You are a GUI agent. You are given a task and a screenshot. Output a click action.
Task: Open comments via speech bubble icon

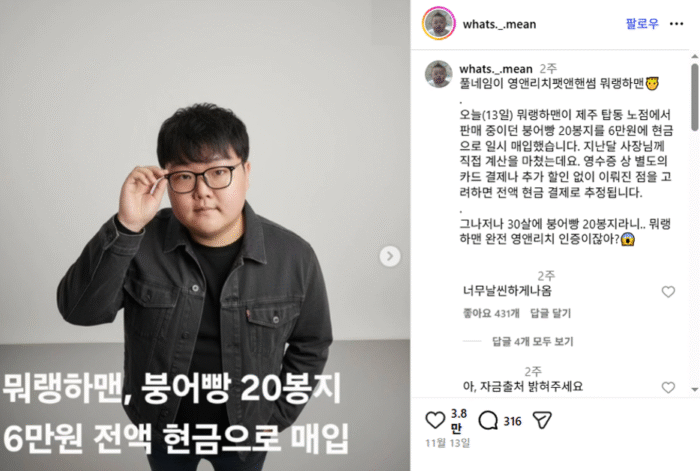488,420
